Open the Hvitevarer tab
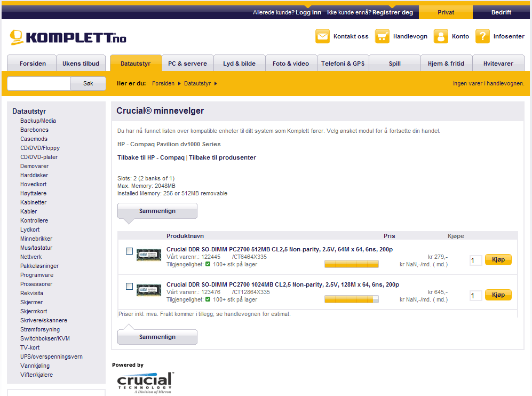Screen dimensions: 532x396 [498, 64]
